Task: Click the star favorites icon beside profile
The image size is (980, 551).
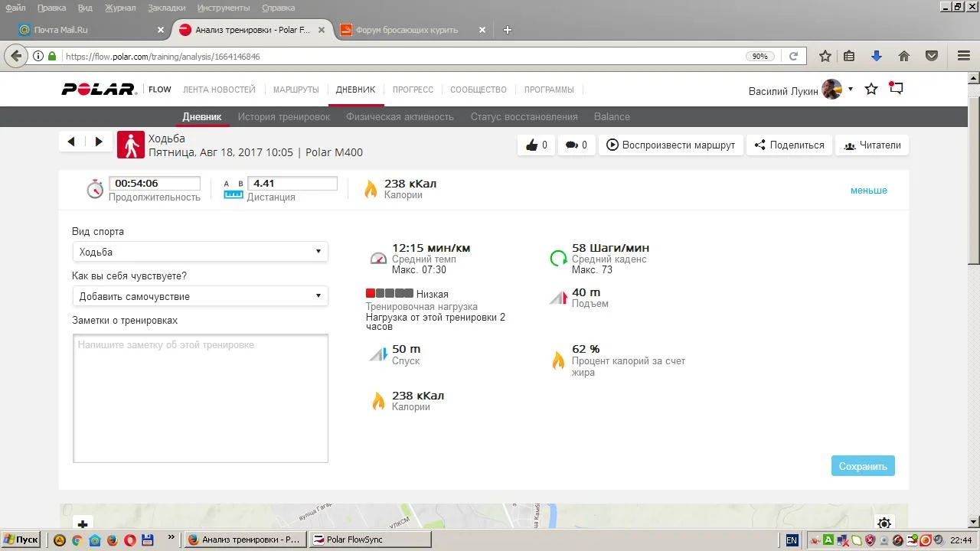Action: pos(871,90)
